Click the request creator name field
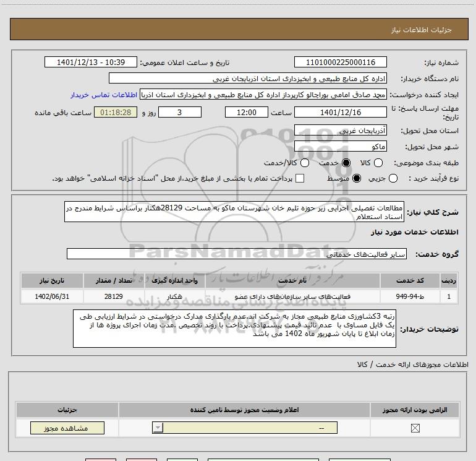The width and height of the screenshot is (476, 461). pos(263,95)
